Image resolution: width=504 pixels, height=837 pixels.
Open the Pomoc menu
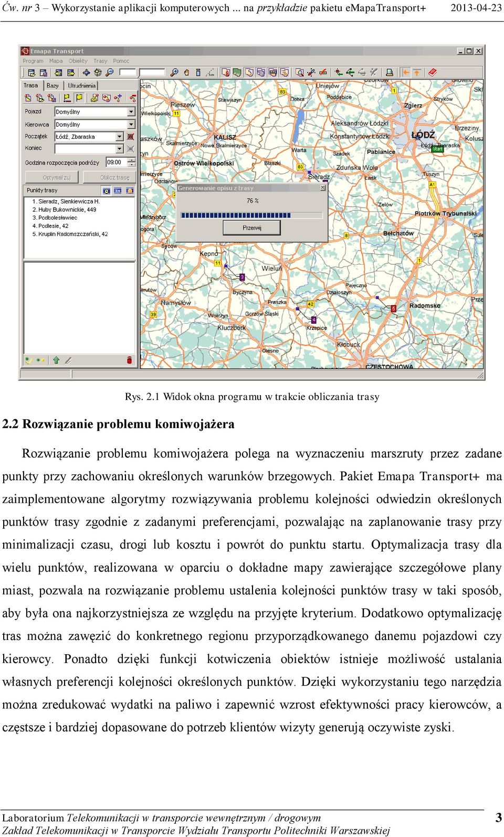click(x=121, y=61)
